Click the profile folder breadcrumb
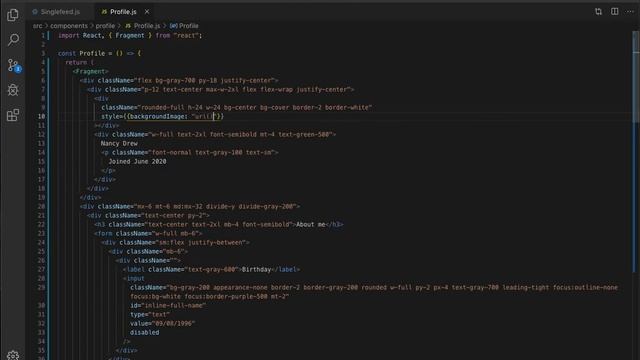640x360 pixels. 105,26
